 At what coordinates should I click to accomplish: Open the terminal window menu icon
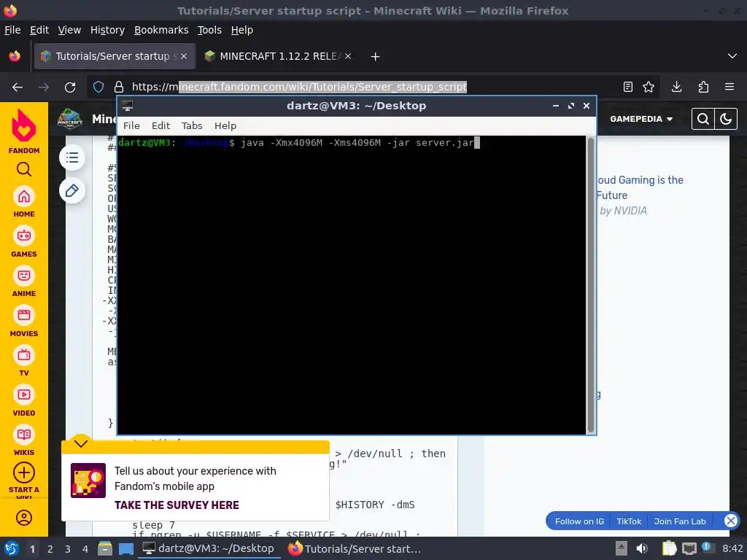tap(127, 106)
